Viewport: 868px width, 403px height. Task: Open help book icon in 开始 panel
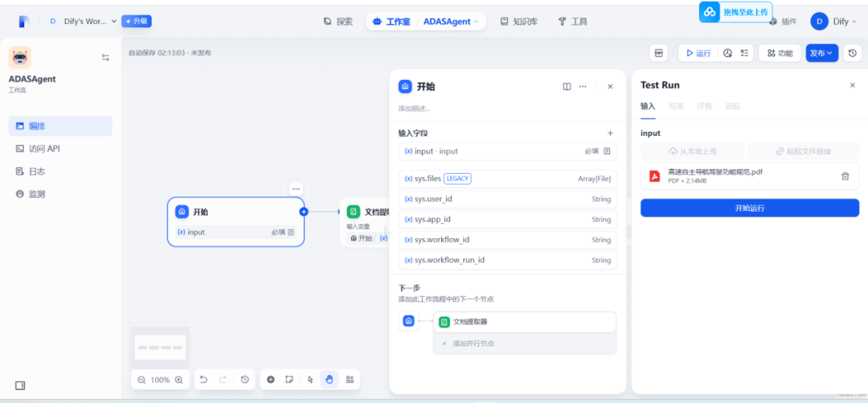[567, 87]
